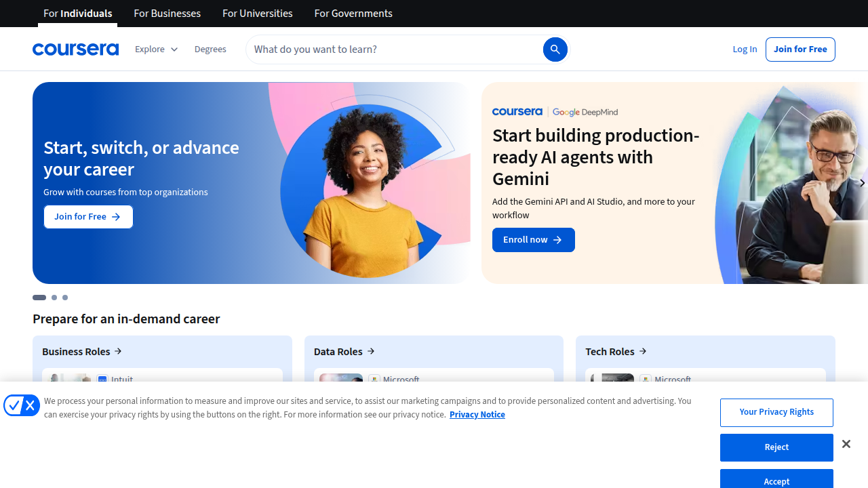Click the Enroll now button
The image size is (868, 488).
[x=533, y=240]
